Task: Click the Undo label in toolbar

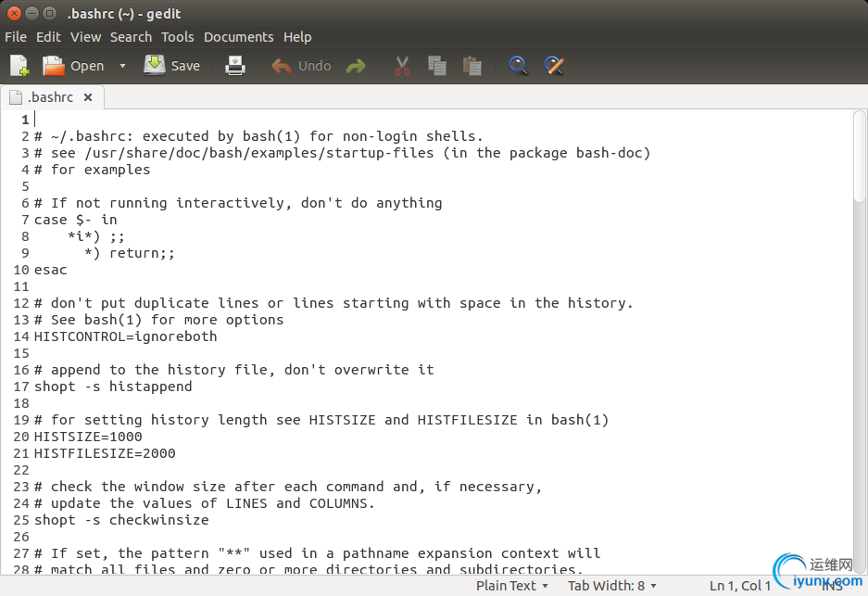Action: coord(314,66)
